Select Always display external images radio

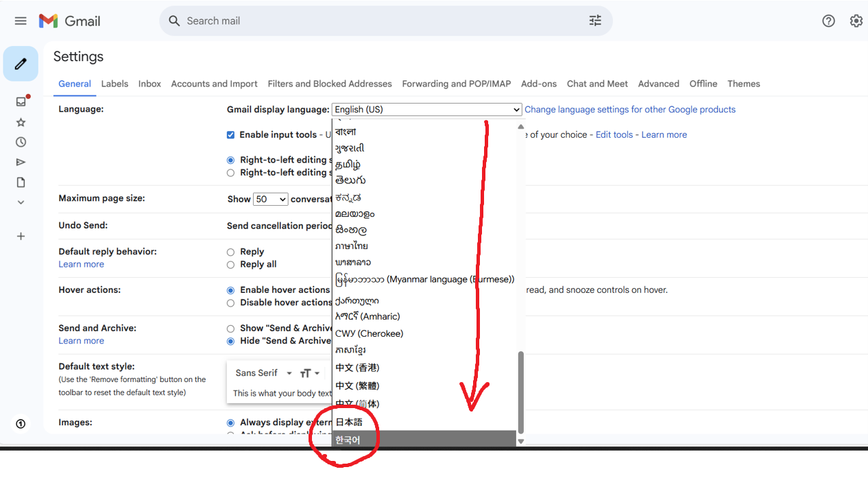tap(230, 422)
